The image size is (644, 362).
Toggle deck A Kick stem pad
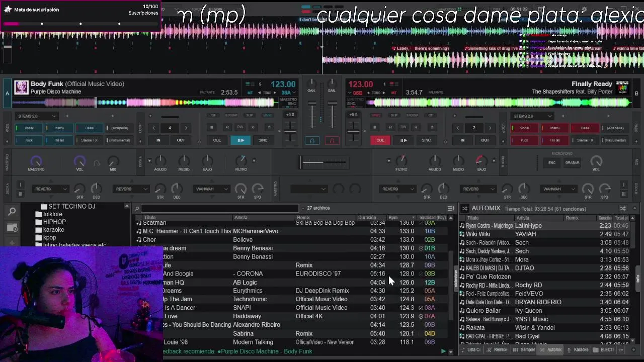pyautogui.click(x=29, y=140)
